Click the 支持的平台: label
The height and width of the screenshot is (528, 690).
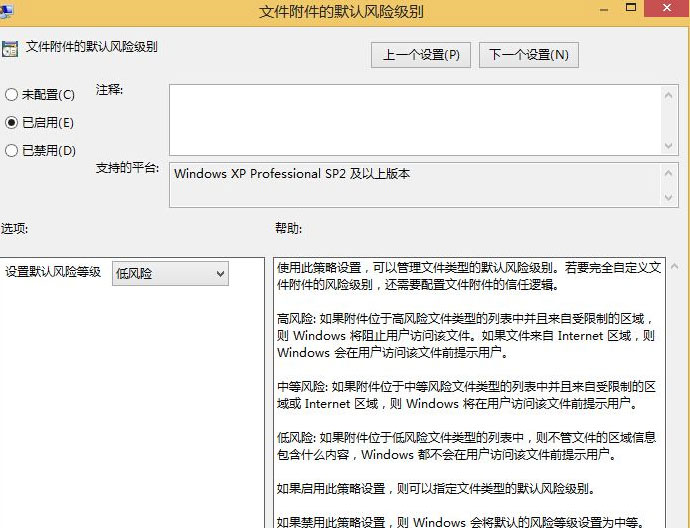pos(127,168)
